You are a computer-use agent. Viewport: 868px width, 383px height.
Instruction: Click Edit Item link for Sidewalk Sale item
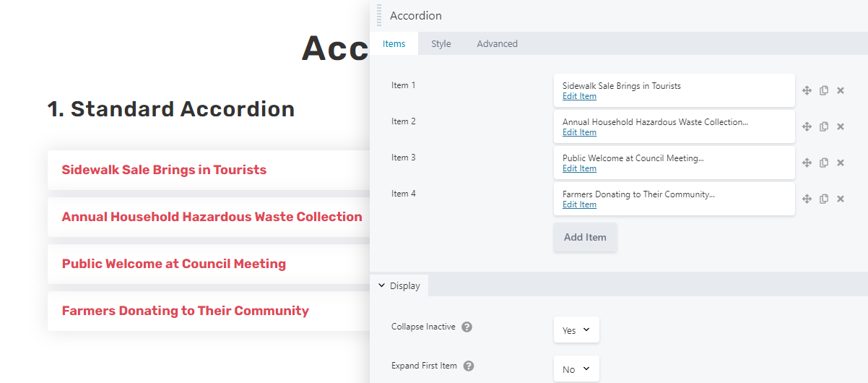[579, 96]
